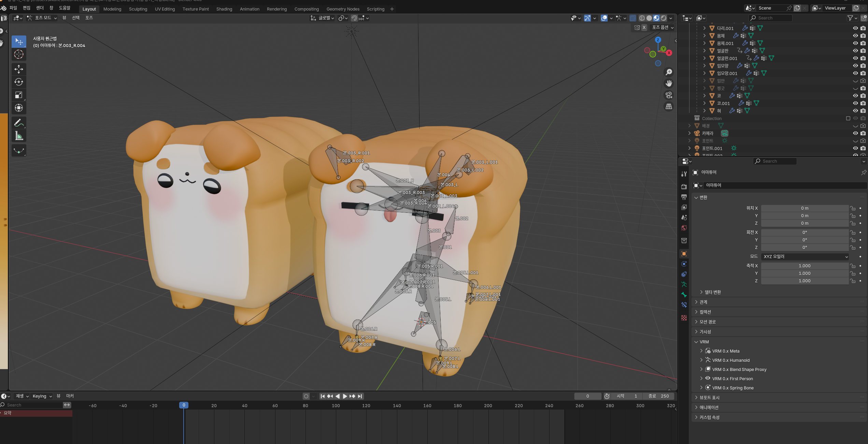Screen dimensions: 868x444
Task: Open the 포즈 옵션 popover
Action: [663, 28]
